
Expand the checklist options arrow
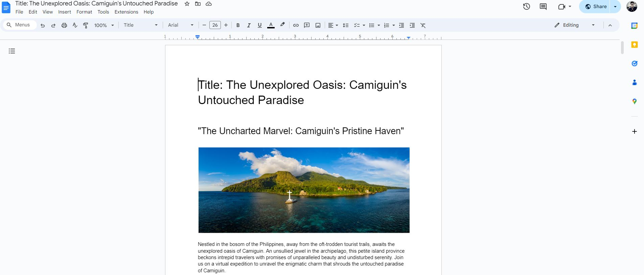364,25
